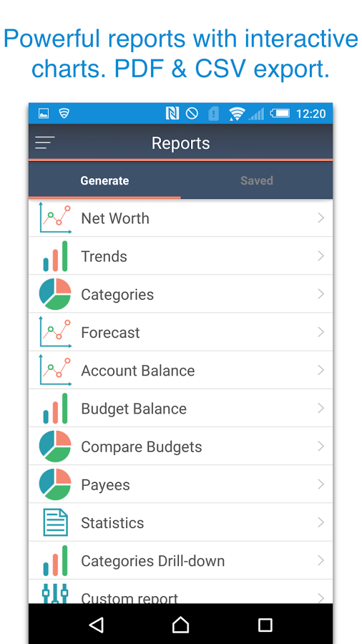Screen dimensions: 362x644
Task: Tap the Categories pie chart icon
Action: click(x=55, y=294)
